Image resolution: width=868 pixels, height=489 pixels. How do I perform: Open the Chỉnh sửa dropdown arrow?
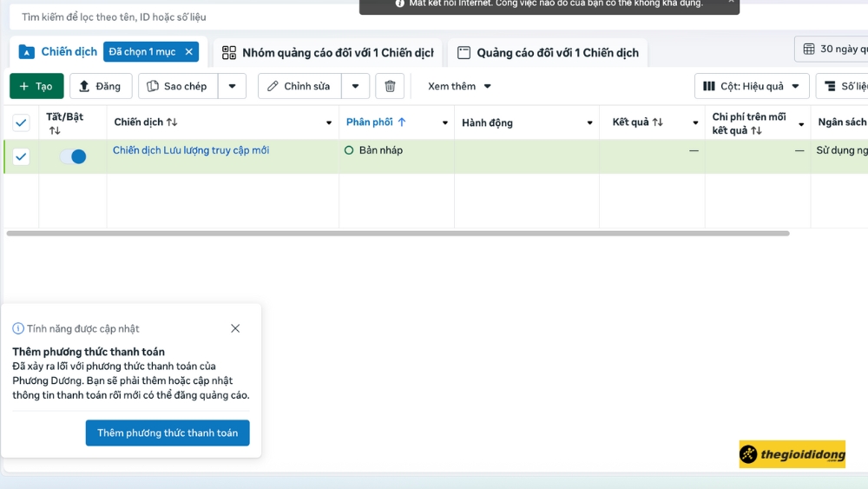coord(355,86)
